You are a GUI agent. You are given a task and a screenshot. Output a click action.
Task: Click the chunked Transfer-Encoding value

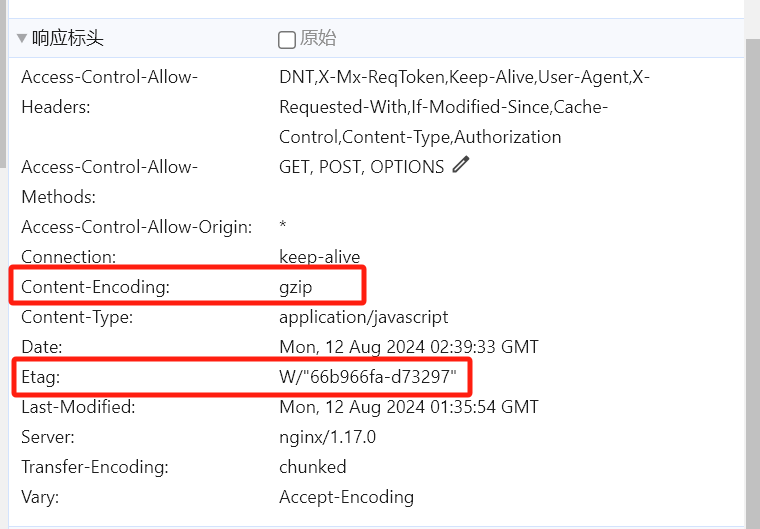pyautogui.click(x=313, y=467)
